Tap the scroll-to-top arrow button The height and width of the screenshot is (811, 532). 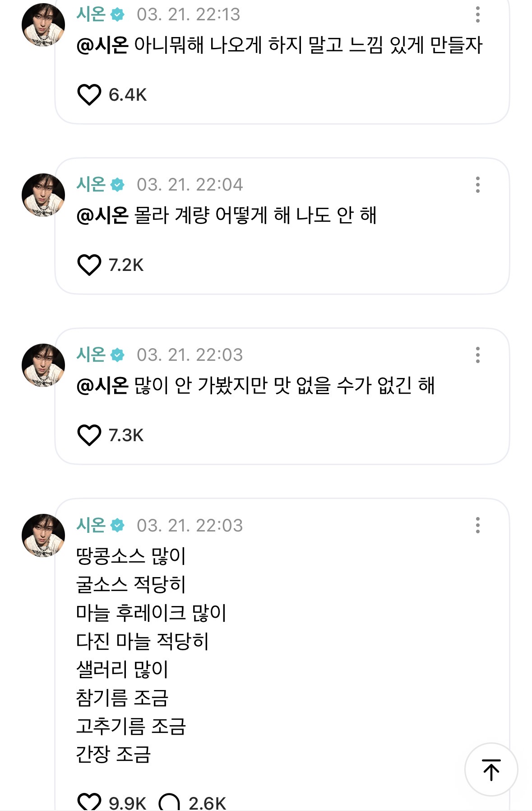[x=491, y=769]
